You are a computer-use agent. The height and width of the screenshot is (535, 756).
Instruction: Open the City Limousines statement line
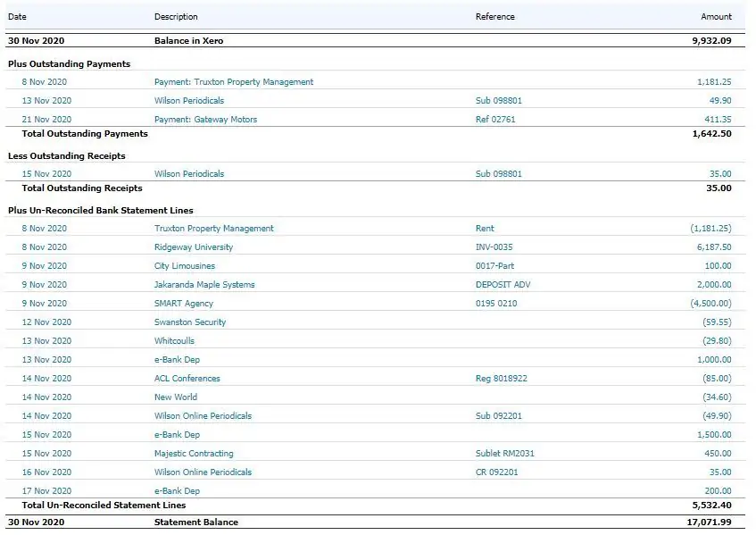pos(185,266)
